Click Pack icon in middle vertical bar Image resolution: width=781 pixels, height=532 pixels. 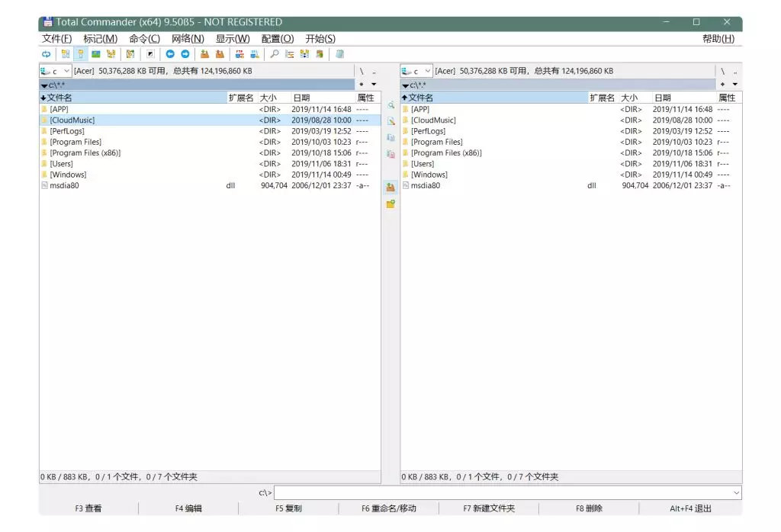tap(391, 187)
